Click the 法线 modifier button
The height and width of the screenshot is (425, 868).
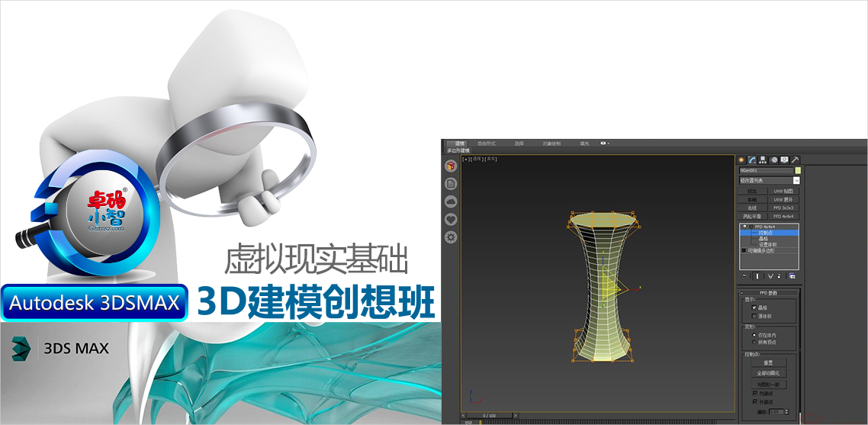pyautogui.click(x=752, y=208)
